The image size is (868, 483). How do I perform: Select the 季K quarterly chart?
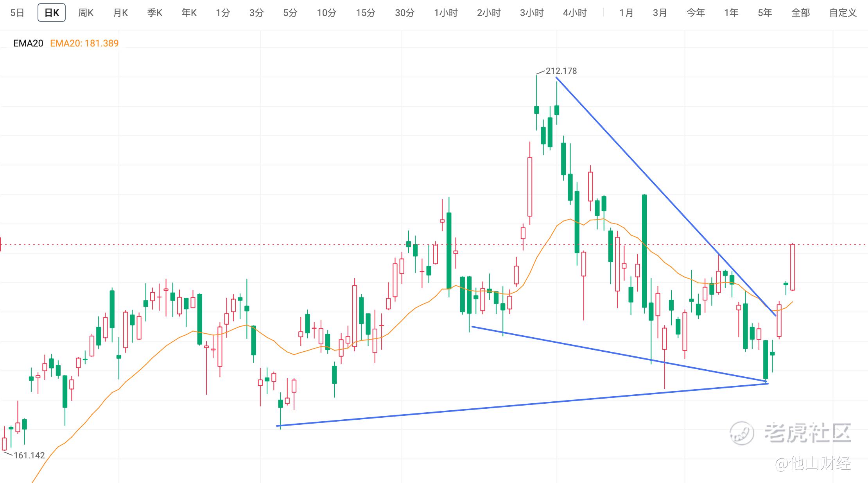(154, 13)
